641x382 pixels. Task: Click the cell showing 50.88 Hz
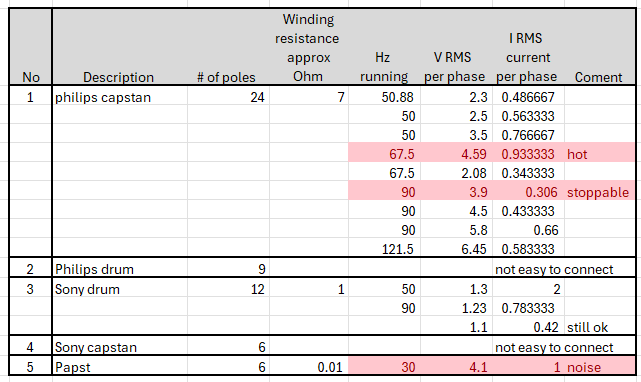(384, 97)
